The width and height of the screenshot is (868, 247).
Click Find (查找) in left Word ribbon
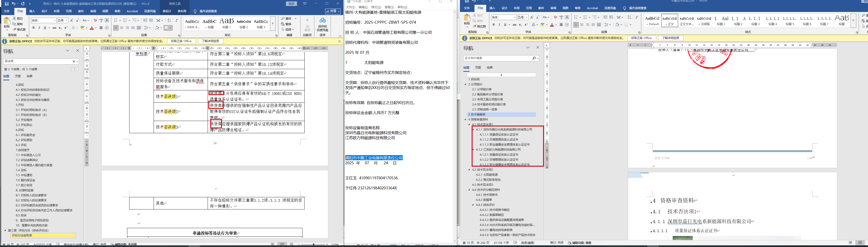[287, 19]
